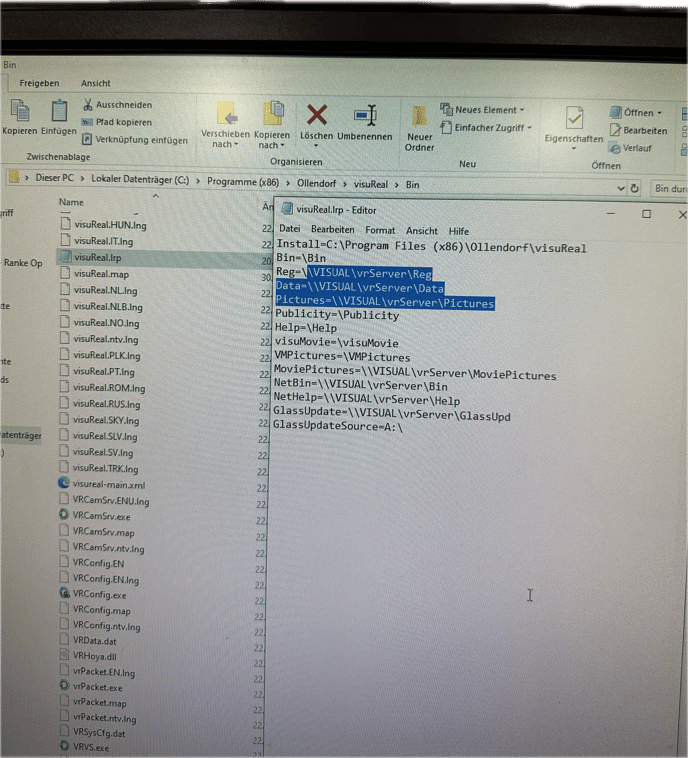This screenshot has width=688, height=758.
Task: Expand the Einfacher Zugriff dropdown
Action: pyautogui.click(x=492, y=128)
